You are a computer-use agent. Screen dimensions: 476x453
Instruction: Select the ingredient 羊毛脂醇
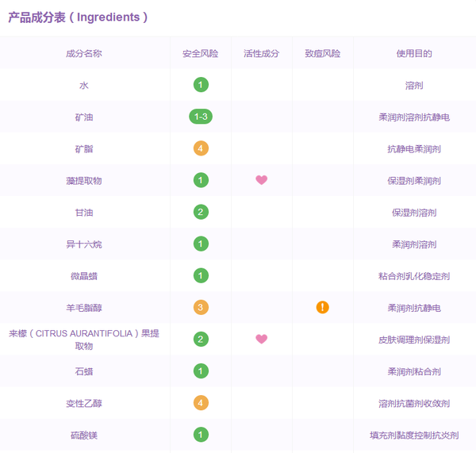(x=84, y=308)
